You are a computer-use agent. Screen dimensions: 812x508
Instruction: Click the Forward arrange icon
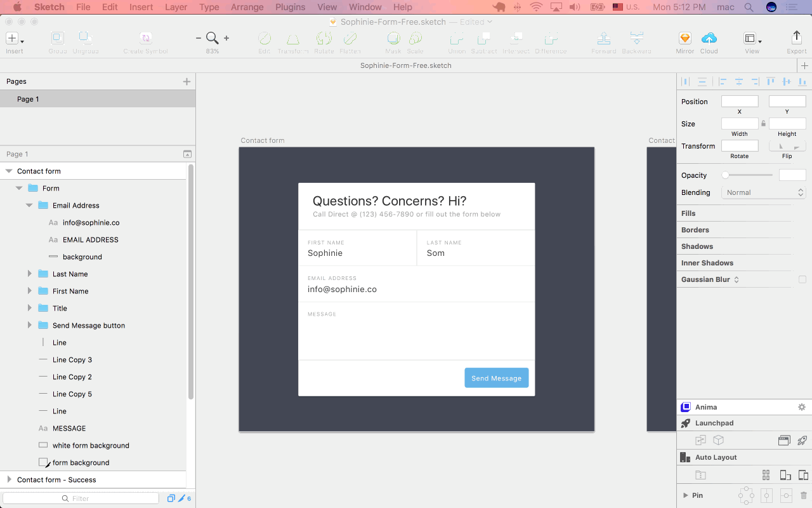pyautogui.click(x=604, y=39)
